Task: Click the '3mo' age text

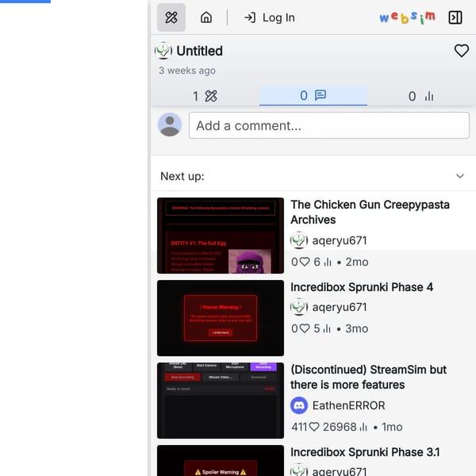Action: (x=357, y=328)
